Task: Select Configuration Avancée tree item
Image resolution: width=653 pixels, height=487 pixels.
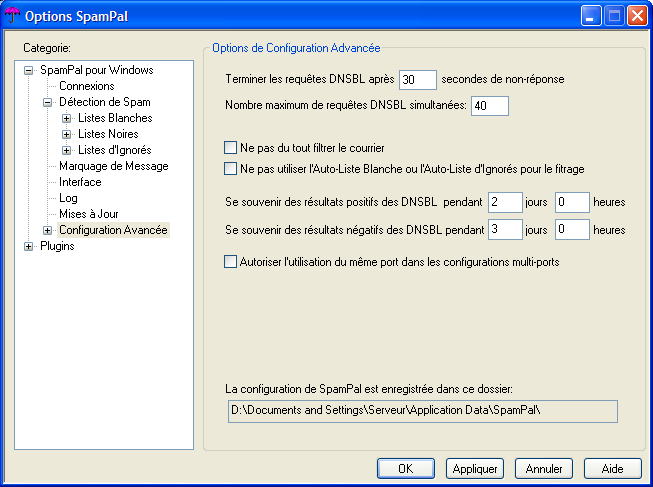Action: (x=113, y=230)
